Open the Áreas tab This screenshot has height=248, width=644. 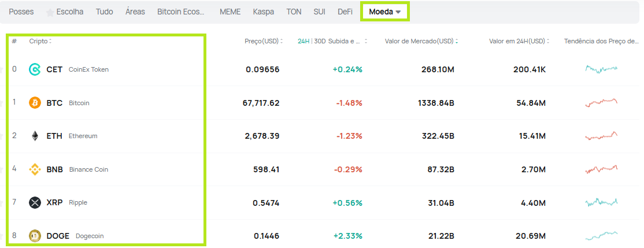(135, 12)
